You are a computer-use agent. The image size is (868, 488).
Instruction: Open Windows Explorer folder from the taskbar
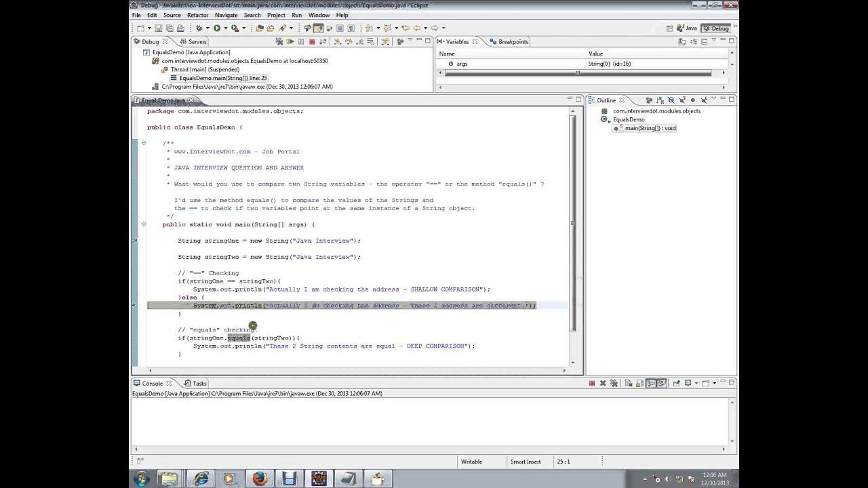click(170, 479)
